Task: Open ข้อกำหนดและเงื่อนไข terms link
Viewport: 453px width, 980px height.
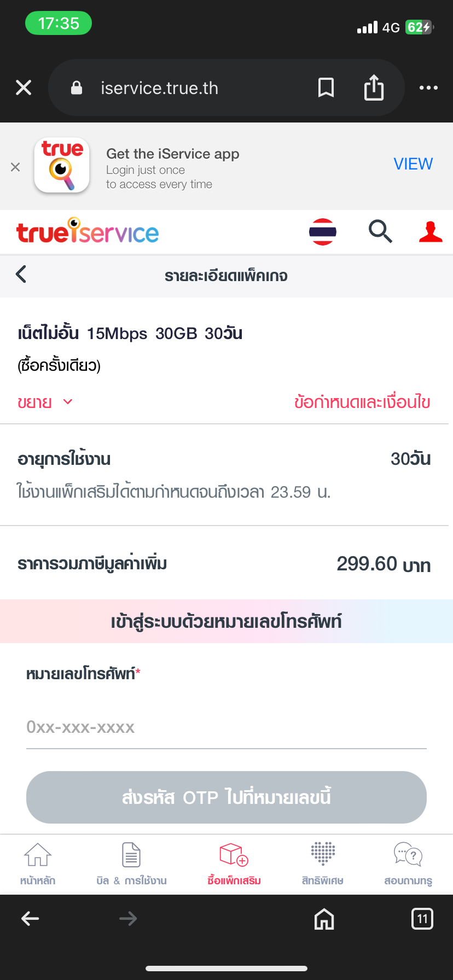Action: [362, 402]
